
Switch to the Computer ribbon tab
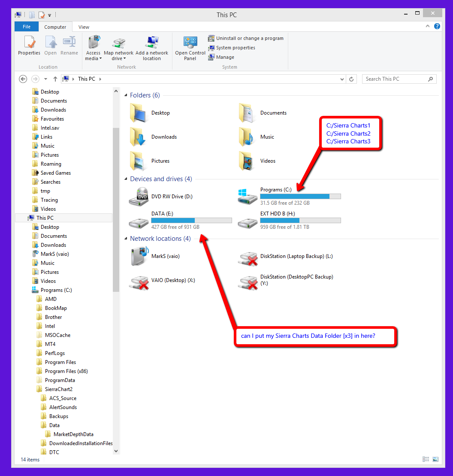click(x=55, y=27)
